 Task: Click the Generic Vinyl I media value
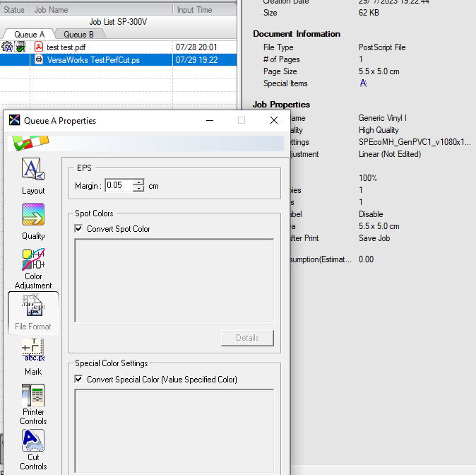pos(382,118)
